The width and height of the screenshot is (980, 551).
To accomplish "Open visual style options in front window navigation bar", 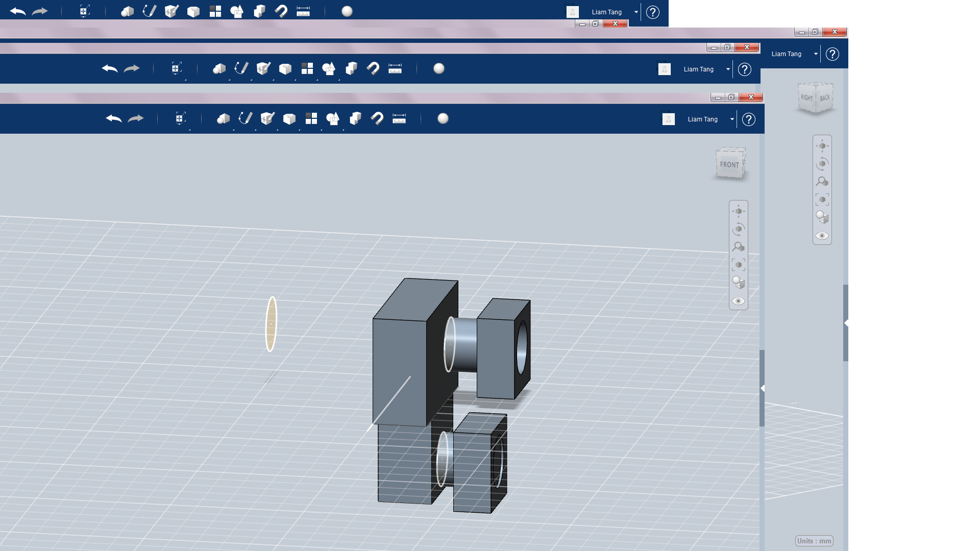I will click(739, 283).
